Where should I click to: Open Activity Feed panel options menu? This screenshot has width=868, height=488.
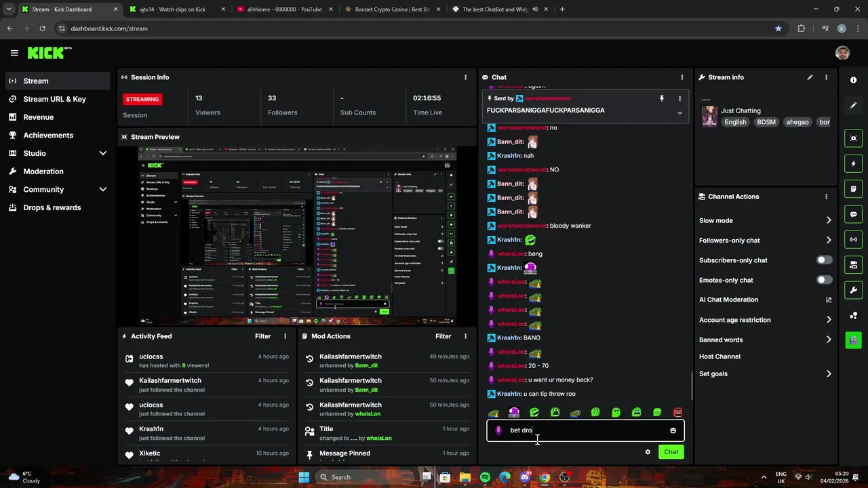pyautogui.click(x=285, y=336)
